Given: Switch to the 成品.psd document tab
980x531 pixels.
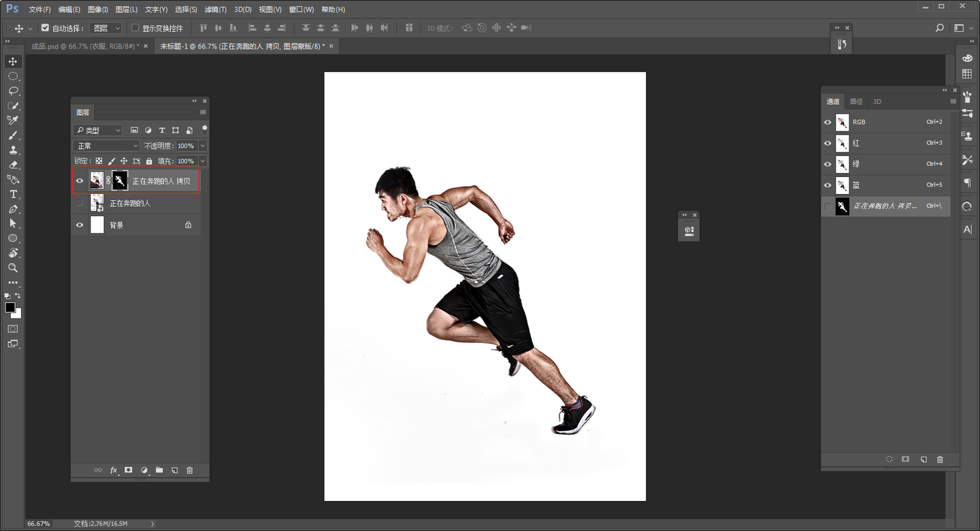Looking at the screenshot, I should click(x=85, y=46).
